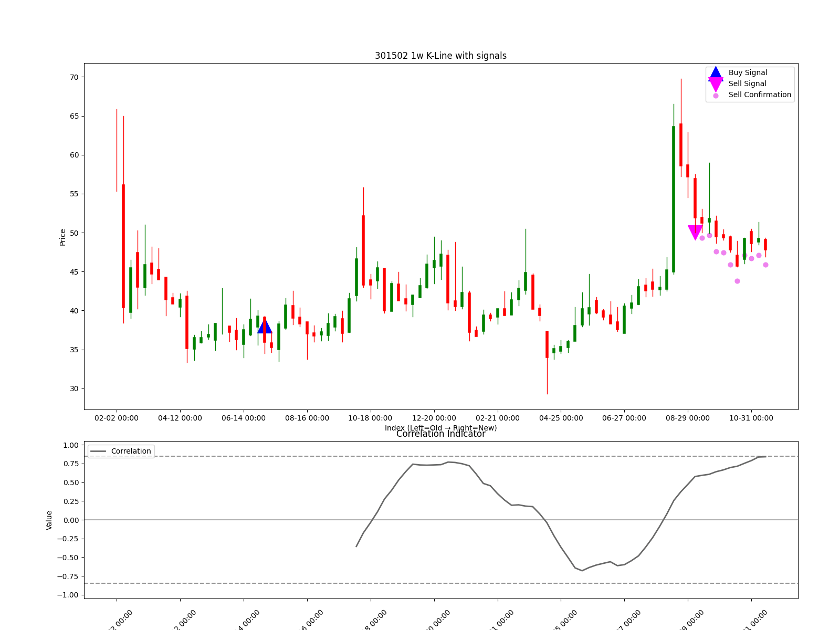
Task: Select the magenta Sell Signal triangle on the chart
Action: [695, 229]
